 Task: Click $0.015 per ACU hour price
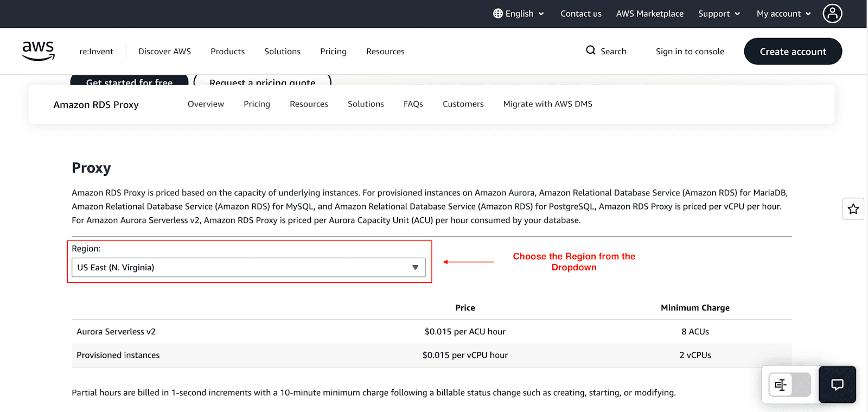pyautogui.click(x=465, y=332)
